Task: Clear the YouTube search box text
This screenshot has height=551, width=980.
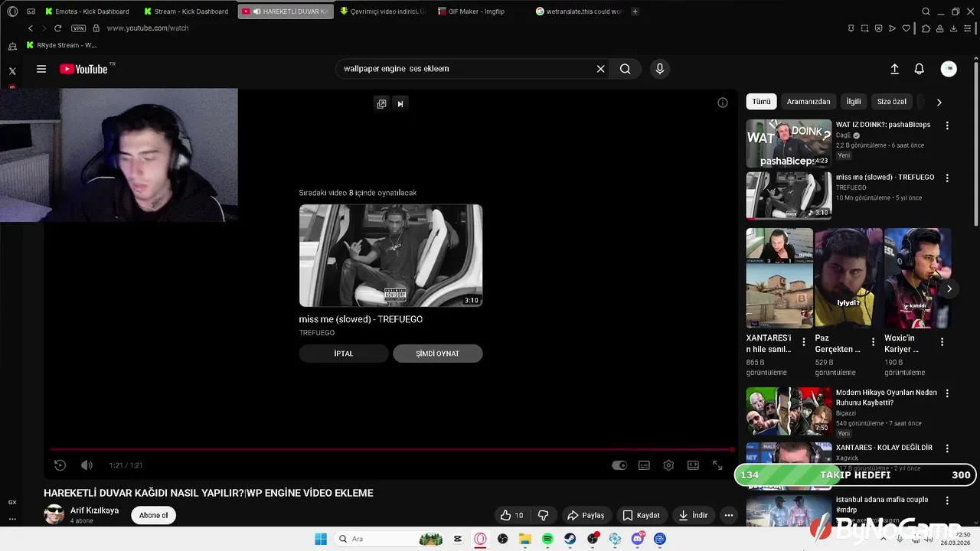Action: pos(600,69)
